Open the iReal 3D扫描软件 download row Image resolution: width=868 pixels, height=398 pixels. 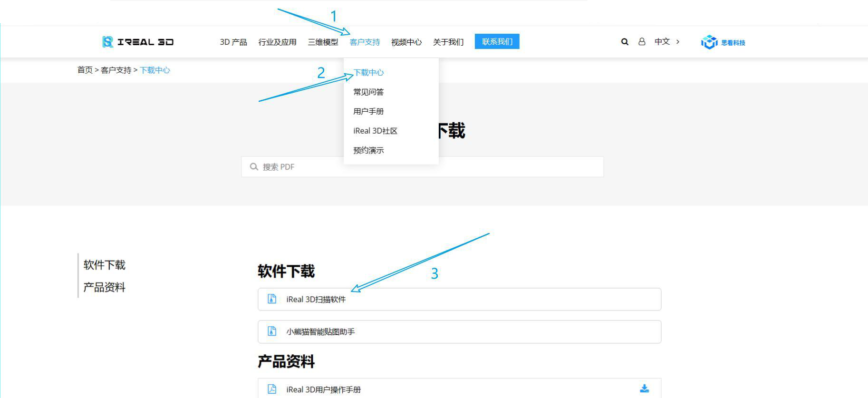(x=459, y=299)
